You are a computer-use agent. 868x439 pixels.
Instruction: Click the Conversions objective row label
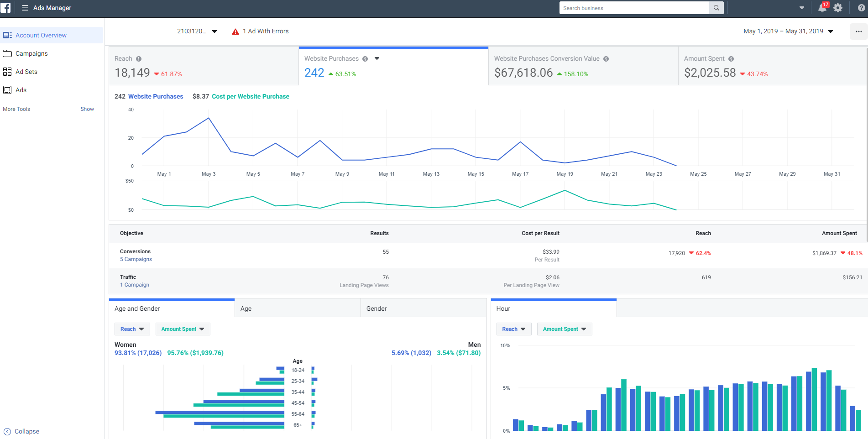coord(135,251)
